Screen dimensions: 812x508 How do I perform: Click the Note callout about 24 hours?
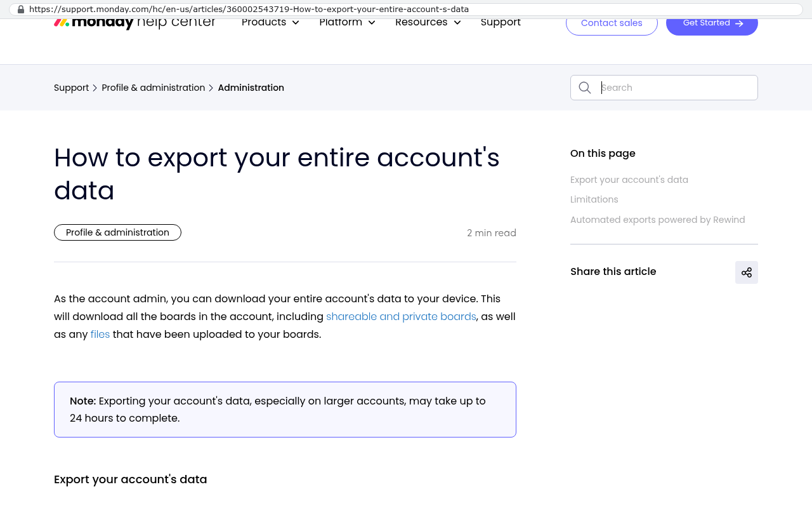[285, 410]
